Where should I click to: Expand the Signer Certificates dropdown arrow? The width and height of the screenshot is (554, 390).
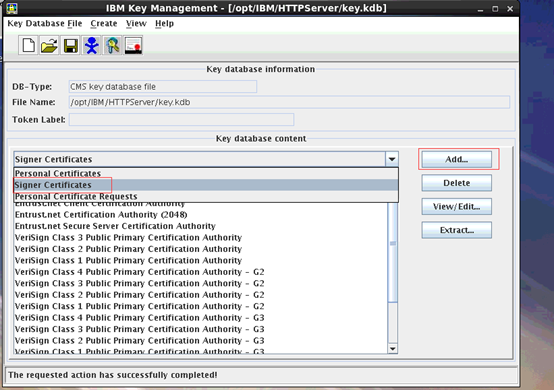[391, 159]
